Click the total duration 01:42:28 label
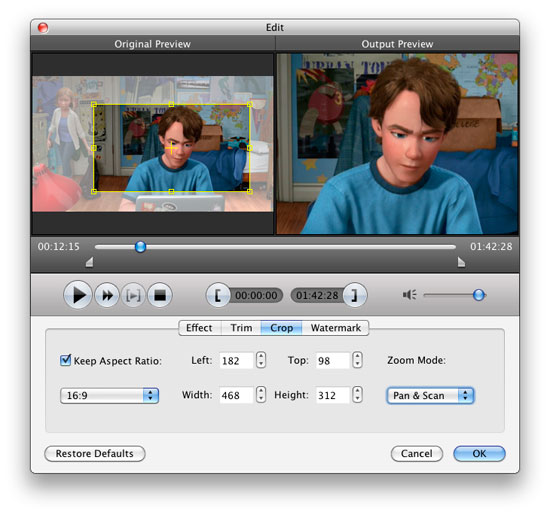The height and width of the screenshot is (515, 550). coord(491,246)
